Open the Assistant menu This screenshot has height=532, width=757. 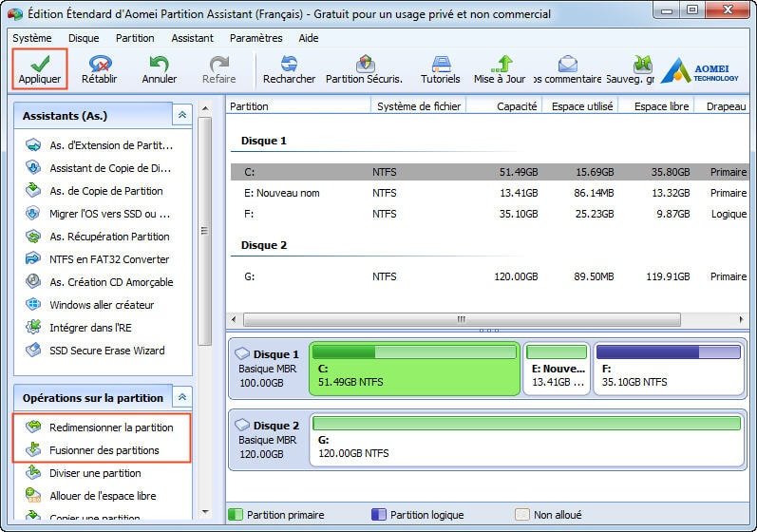click(192, 38)
